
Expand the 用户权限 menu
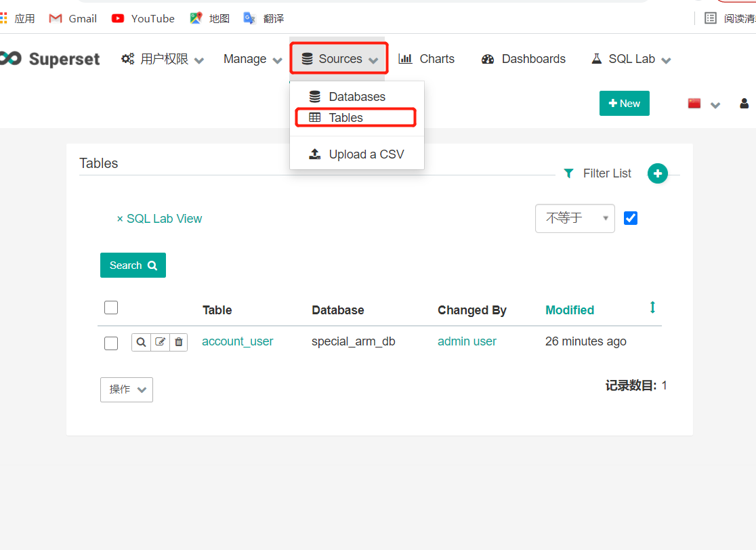pos(163,59)
